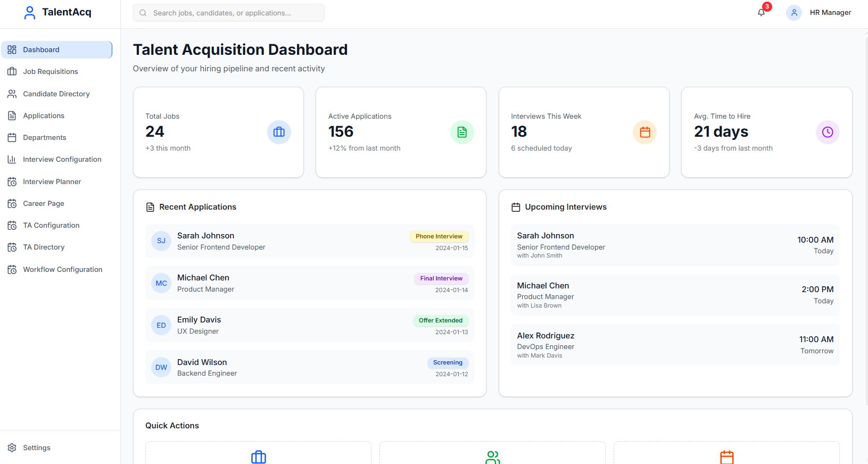Select David Wilson's Screening status badge
868x464 pixels.
[448, 362]
